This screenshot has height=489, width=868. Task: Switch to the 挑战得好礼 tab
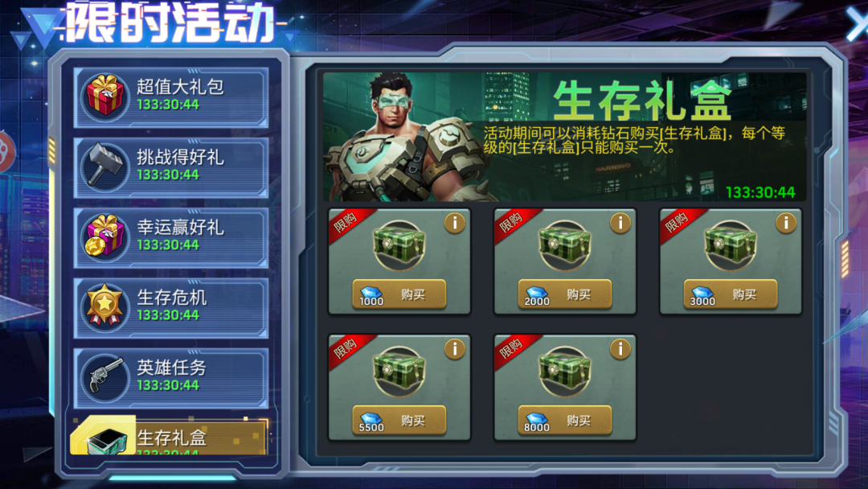point(171,168)
